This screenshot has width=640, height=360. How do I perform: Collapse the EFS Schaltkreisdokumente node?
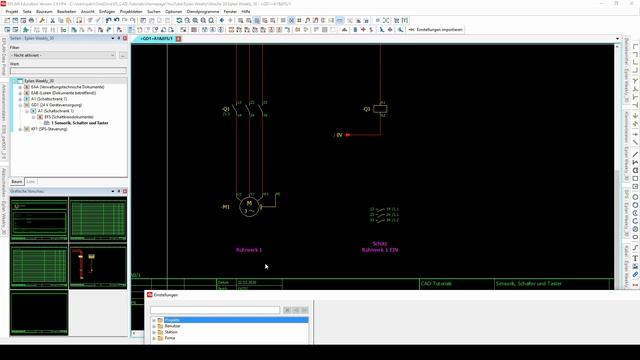pos(33,117)
